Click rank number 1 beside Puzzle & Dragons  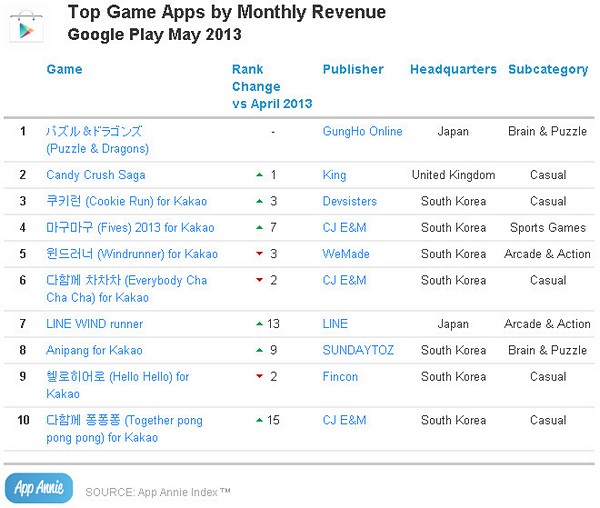click(x=23, y=131)
